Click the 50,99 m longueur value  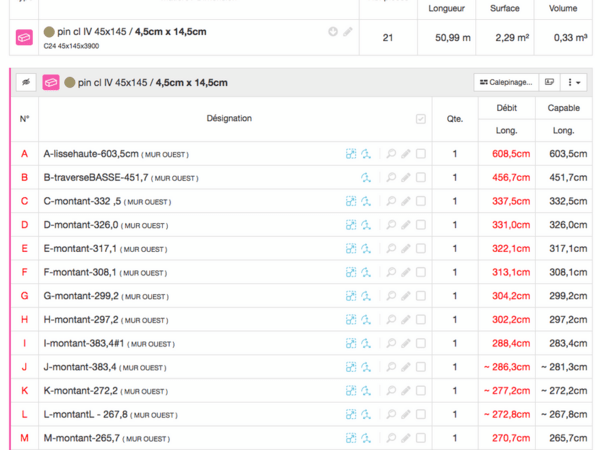click(x=453, y=38)
